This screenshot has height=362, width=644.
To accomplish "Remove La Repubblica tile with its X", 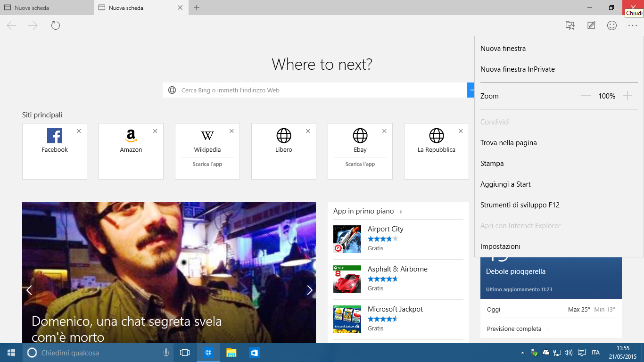I will (461, 131).
